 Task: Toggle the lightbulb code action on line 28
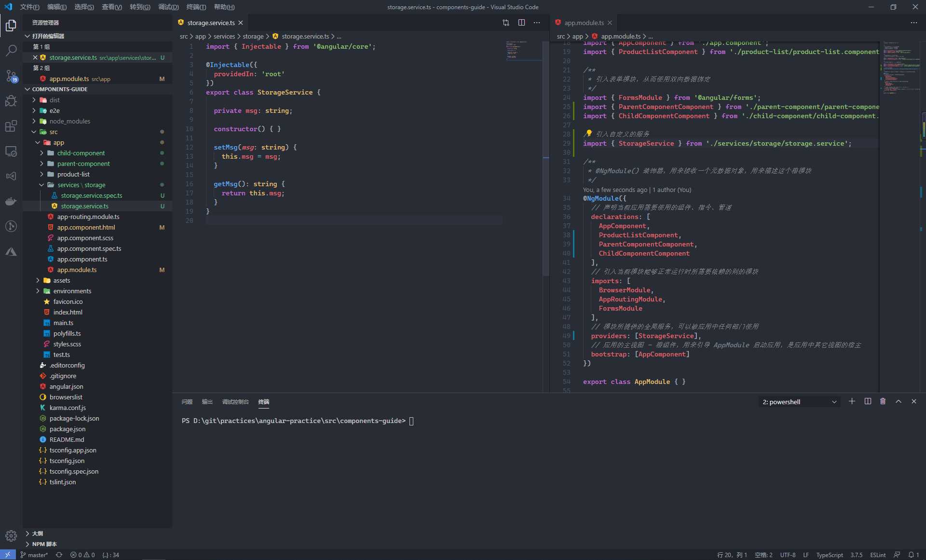click(588, 134)
